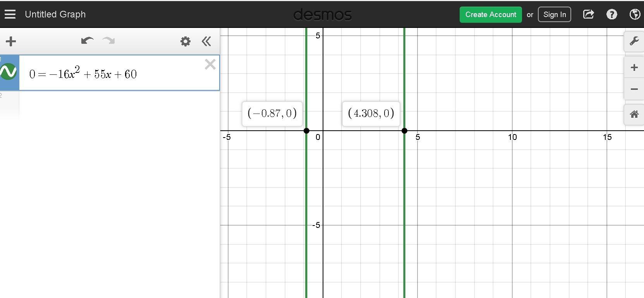644x298 pixels.
Task: Redo the last action
Action: coord(108,41)
